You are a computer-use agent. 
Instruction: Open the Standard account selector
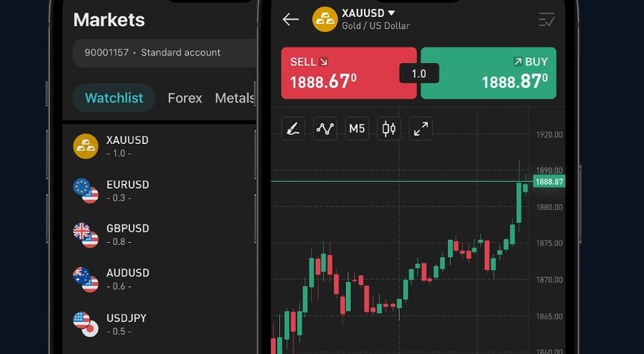165,53
